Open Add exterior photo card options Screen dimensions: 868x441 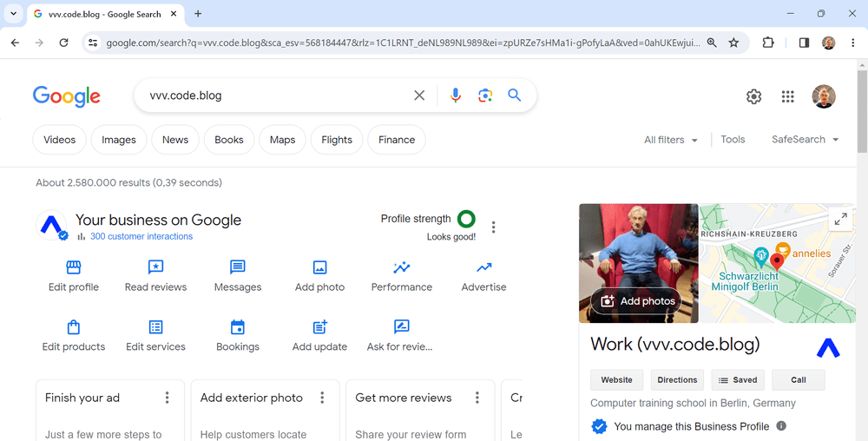point(322,398)
